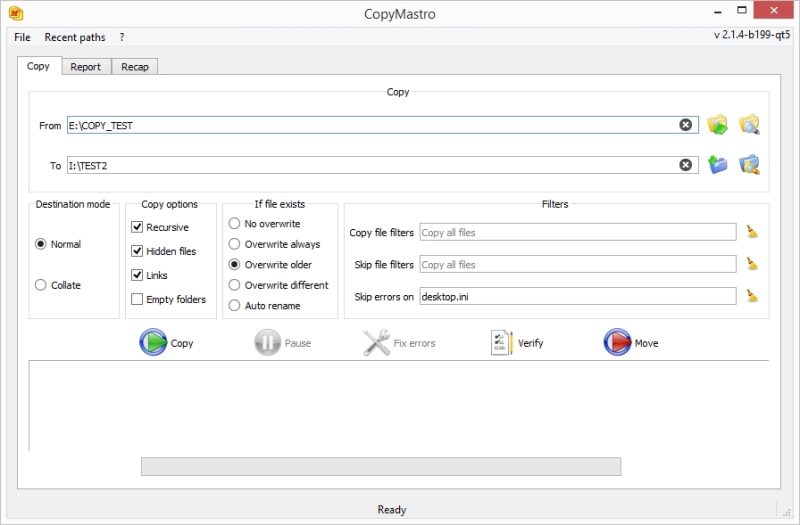Screen dimensions: 800x525
Task: Open the ? help menu
Action: click(122, 37)
